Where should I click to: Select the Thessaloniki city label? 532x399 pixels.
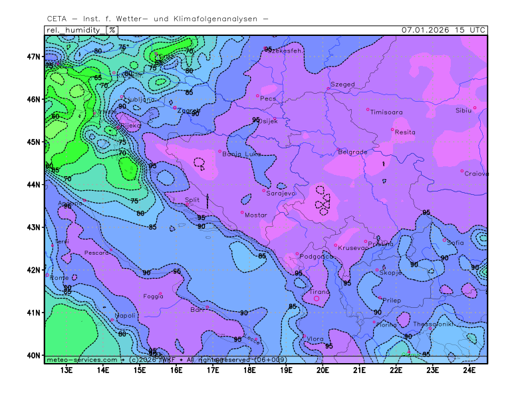[x=433, y=324]
